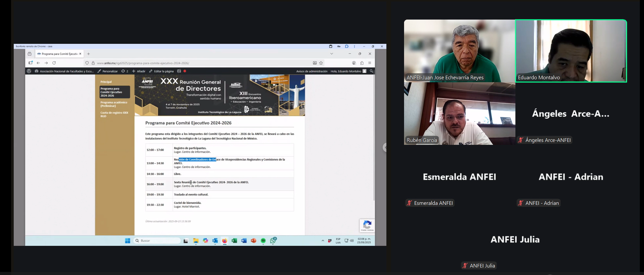Expand the Firefox list all tabs chevron
Viewport: 644px width, 275px height.
click(332, 54)
